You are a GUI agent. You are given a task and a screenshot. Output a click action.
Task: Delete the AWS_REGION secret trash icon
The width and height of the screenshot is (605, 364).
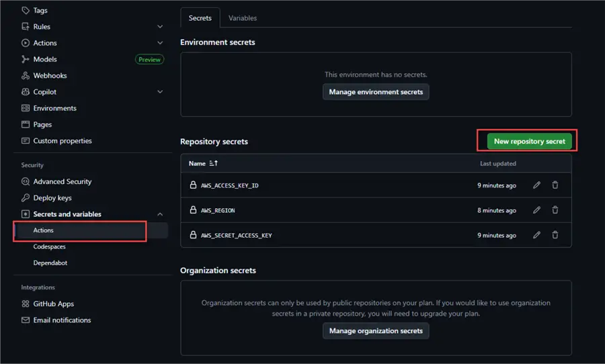point(555,210)
